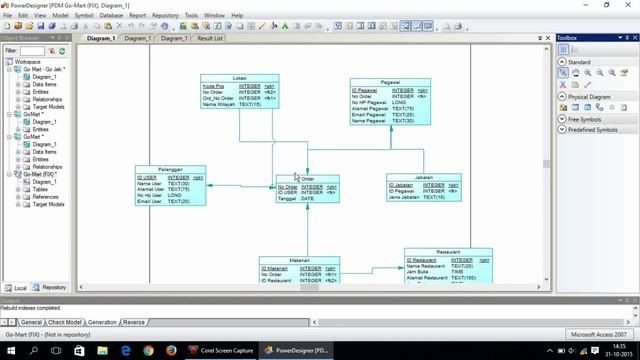This screenshot has width=640, height=360.
Task: Select the Properties tool in Toolbox
Action: tap(624, 73)
